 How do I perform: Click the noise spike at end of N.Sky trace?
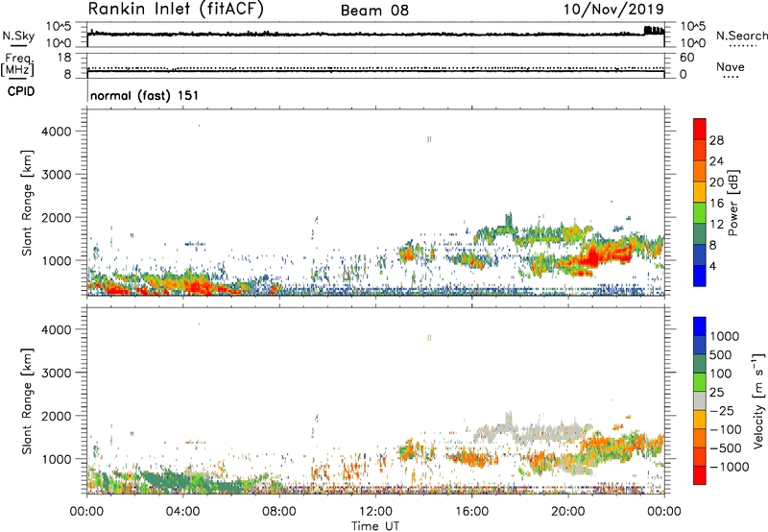point(655,31)
